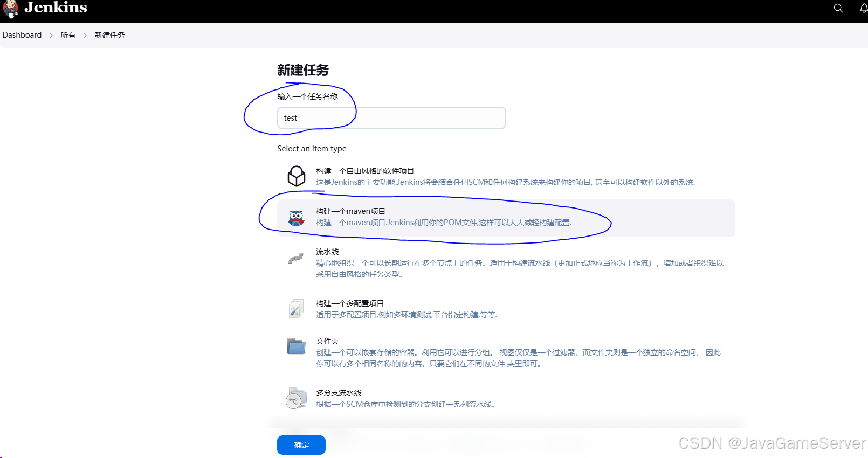Open the search magnifier icon
Screen dimensions: 868x458
(x=838, y=8)
